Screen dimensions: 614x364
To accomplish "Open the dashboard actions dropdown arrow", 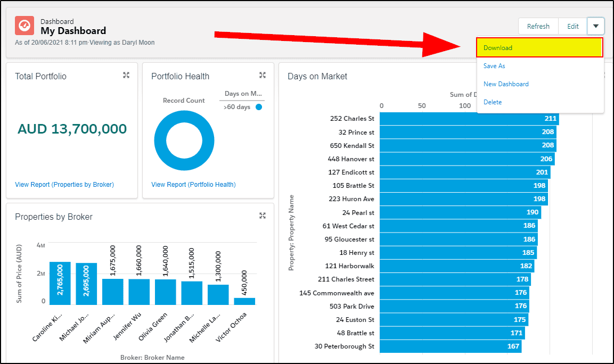I will [595, 26].
